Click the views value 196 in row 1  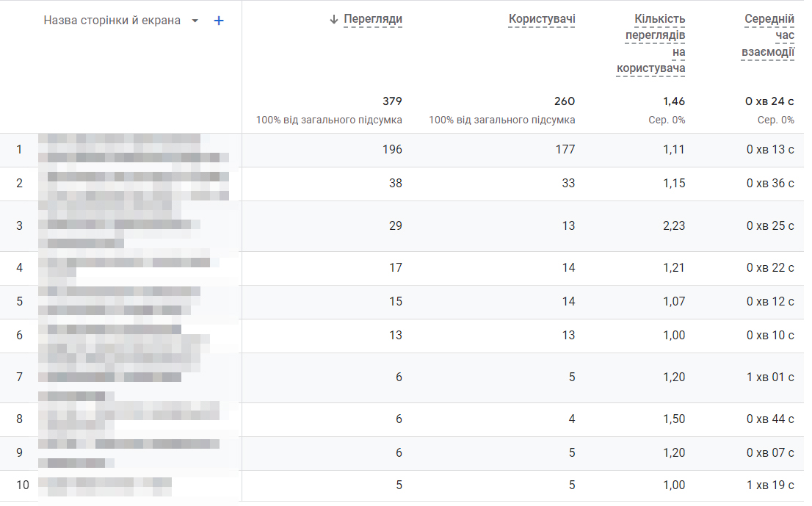pos(392,150)
